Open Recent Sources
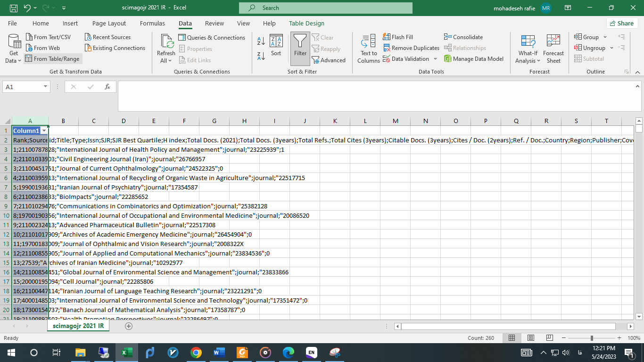This screenshot has height=362, width=644. [x=108, y=37]
